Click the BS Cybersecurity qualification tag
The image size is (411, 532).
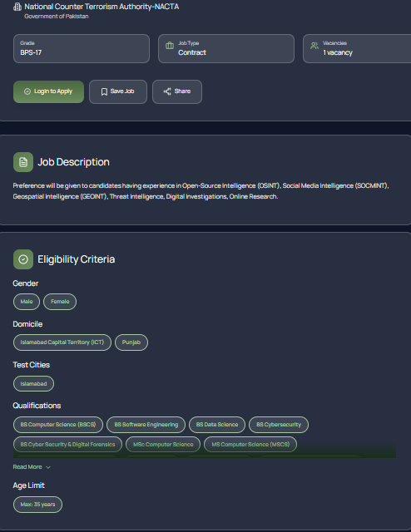[x=279, y=425]
